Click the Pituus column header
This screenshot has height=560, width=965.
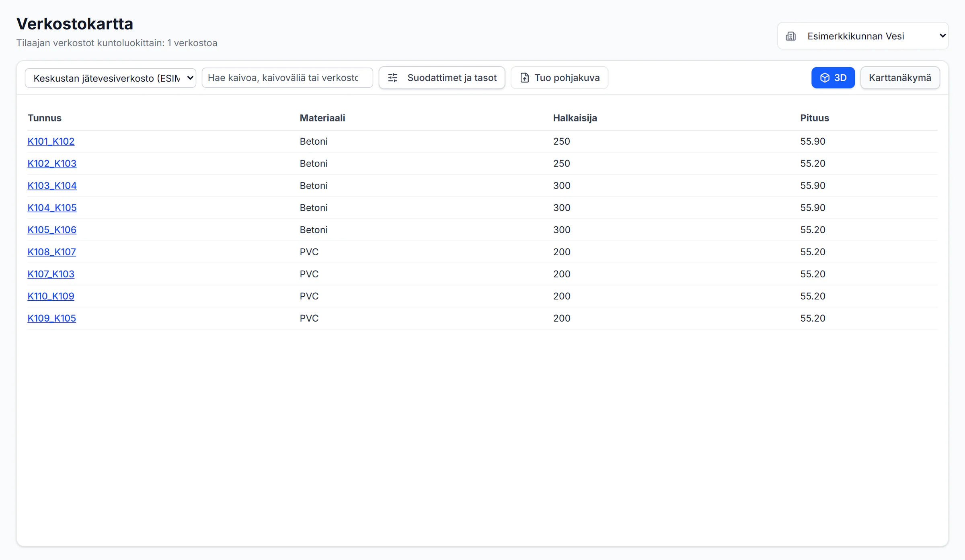[814, 118]
